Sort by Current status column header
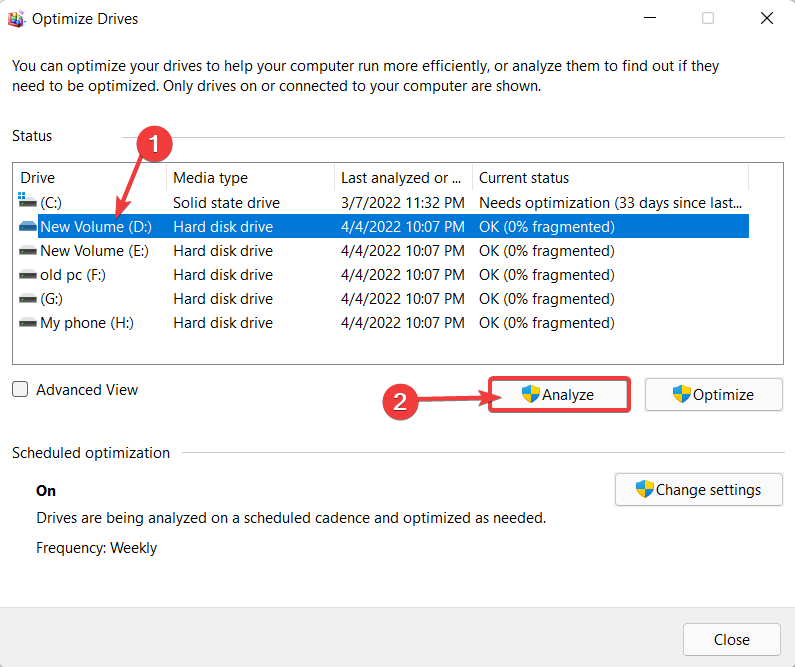Viewport: 795px width, 667px height. point(610,178)
